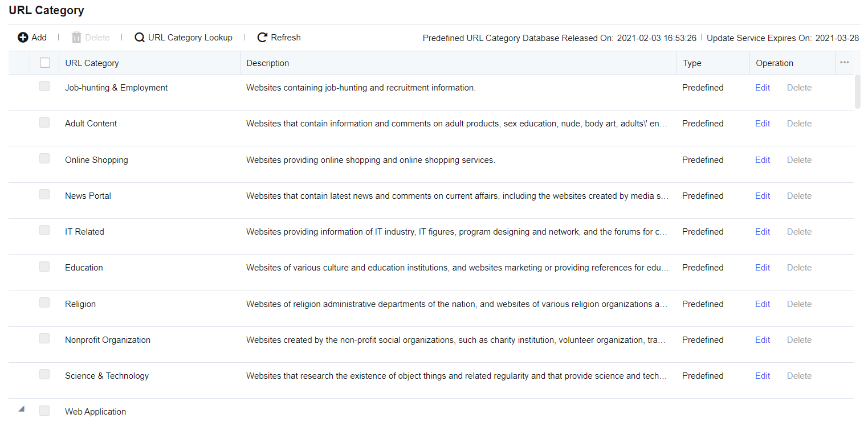Check the Online Shopping row checkbox
Screen dimensions: 868x426
tap(44, 159)
